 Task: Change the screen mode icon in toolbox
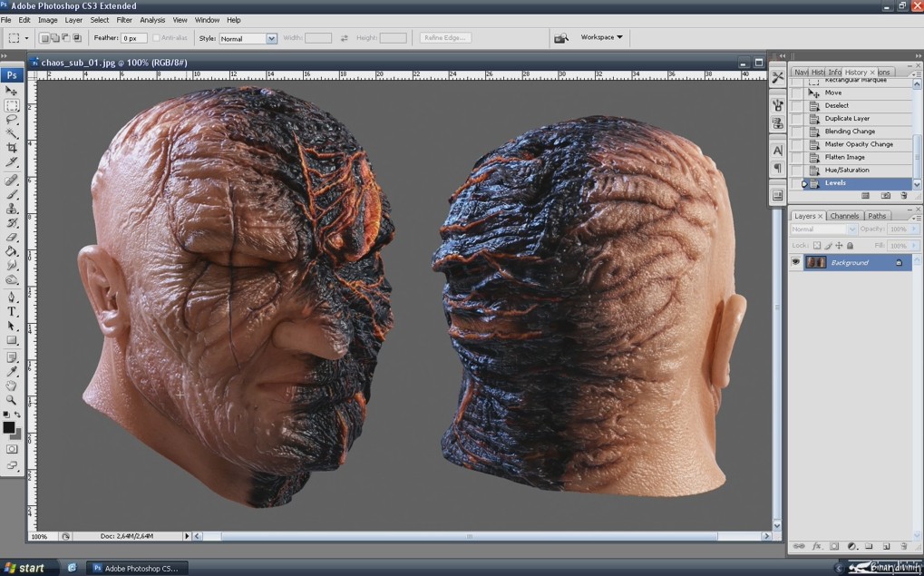[11, 465]
